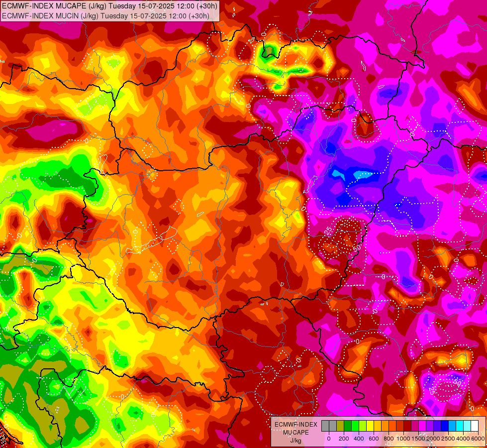Click the MUCIN title line at the top
The image size is (487, 448).
click(x=105, y=16)
